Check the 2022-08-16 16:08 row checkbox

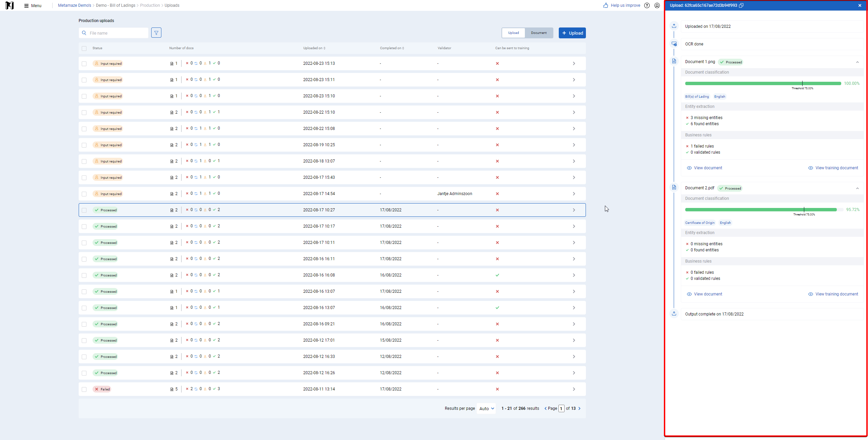(x=84, y=275)
